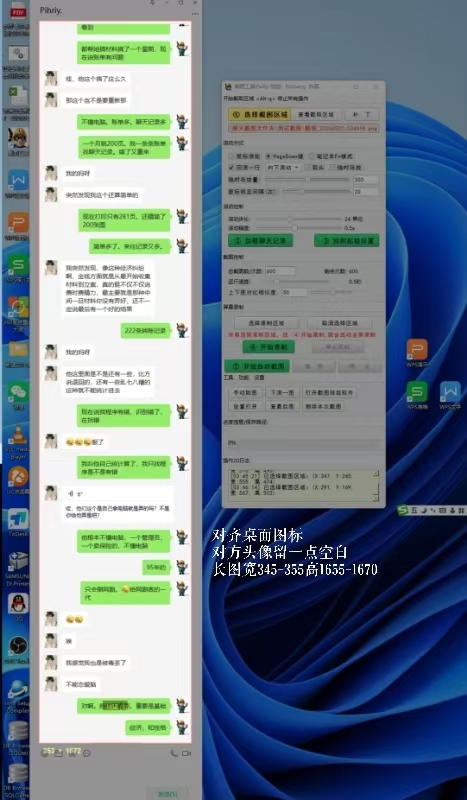Open the WPS演示 icon beside the tool window
This screenshot has height=800, width=467.
417,349
